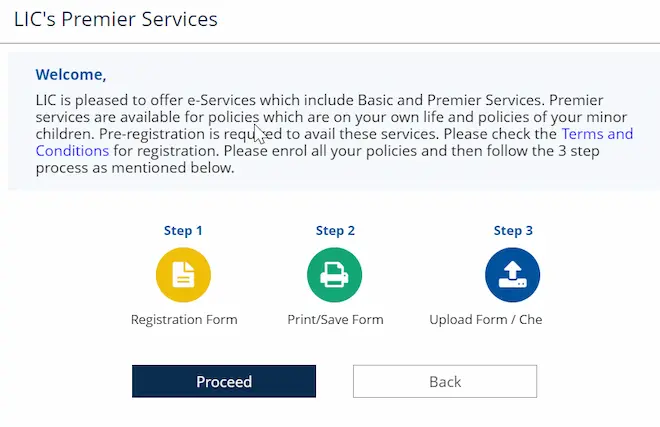660x427 pixels.
Task: Go back using the Back button
Action: pos(445,381)
